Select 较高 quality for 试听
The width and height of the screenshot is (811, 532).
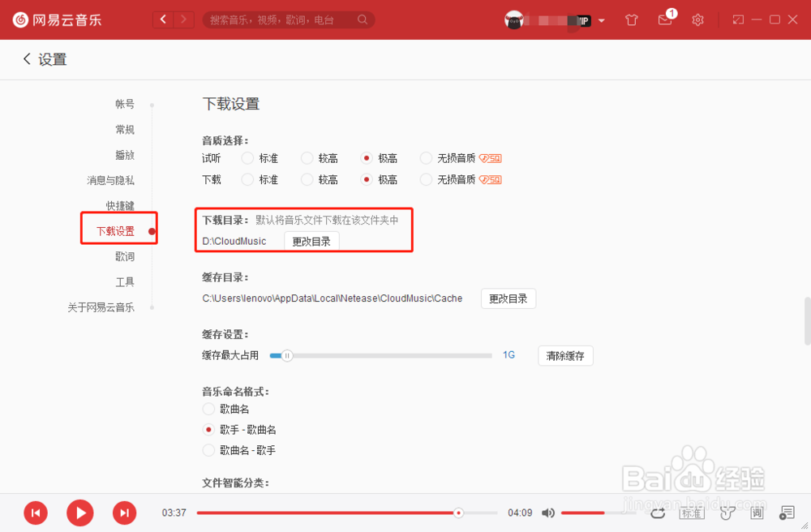point(307,158)
